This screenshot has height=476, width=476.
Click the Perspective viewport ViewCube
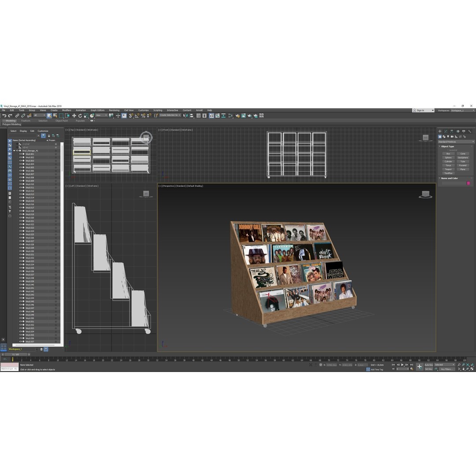[x=426, y=195]
